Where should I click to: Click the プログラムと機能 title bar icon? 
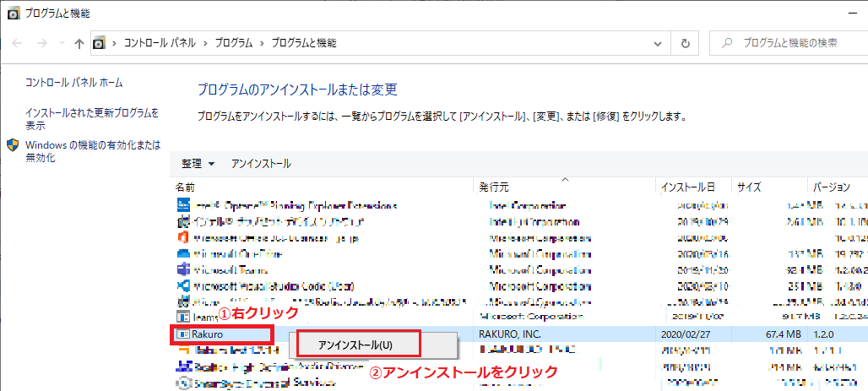point(14,14)
